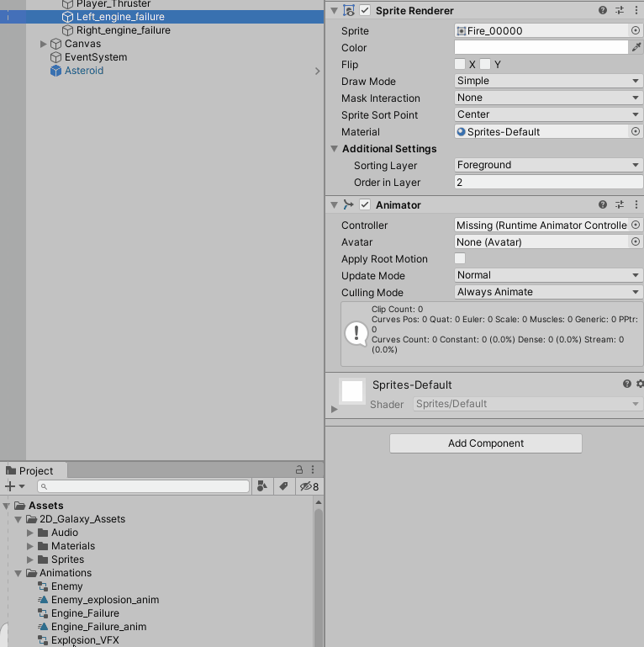Select Left_engine_failure cube icon
The height and width of the screenshot is (647, 644).
(x=67, y=17)
